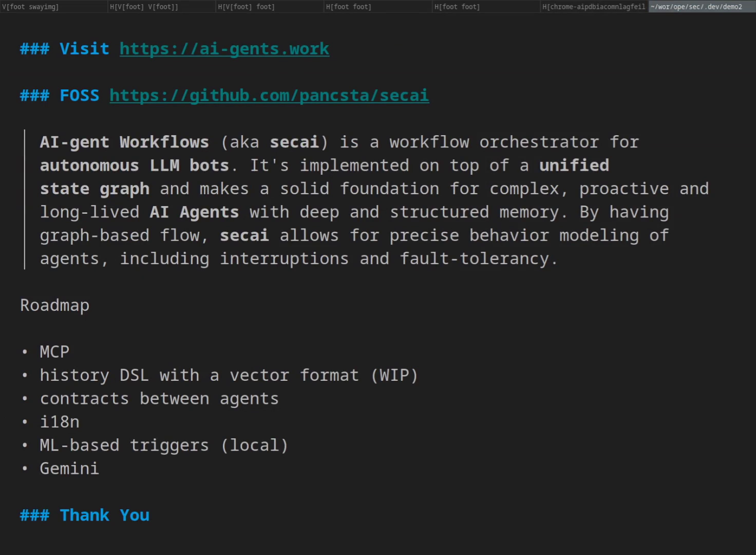The image size is (756, 555).
Task: Open the https://ai-gents.work link
Action: [224, 49]
